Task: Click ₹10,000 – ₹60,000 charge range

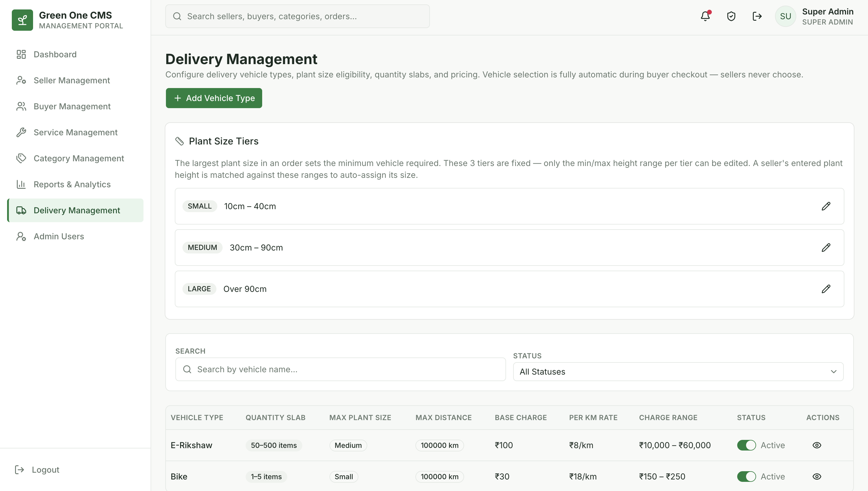Action: pos(675,445)
